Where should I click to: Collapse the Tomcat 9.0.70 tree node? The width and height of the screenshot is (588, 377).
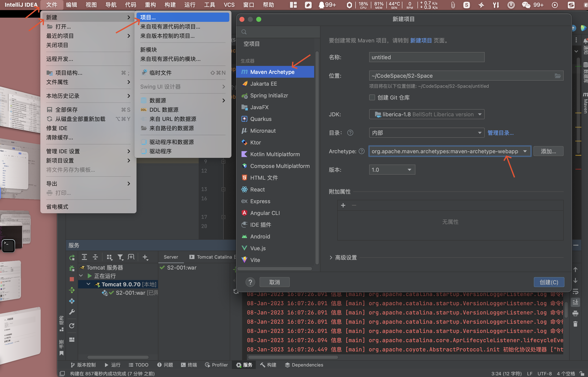point(88,284)
